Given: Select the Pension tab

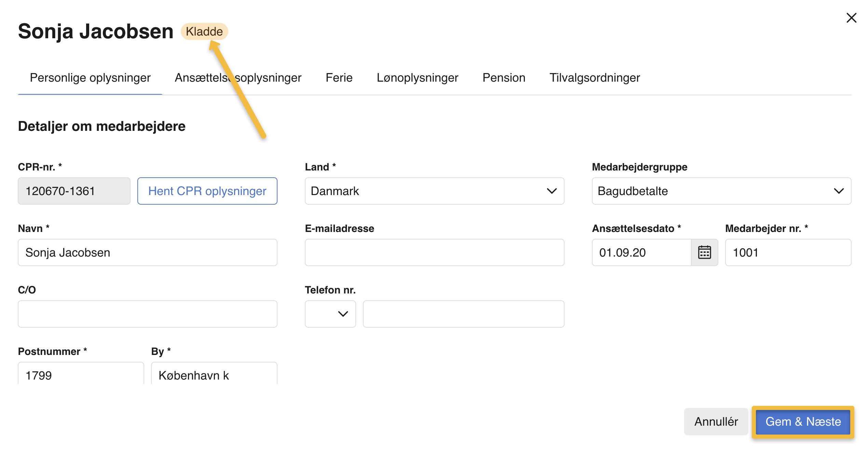Looking at the screenshot, I should tap(504, 78).
